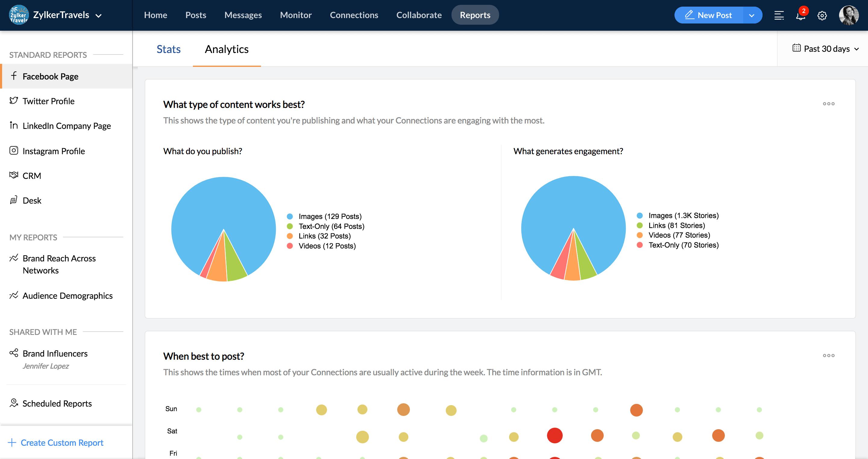Open the Audience Demographics report
The height and width of the screenshot is (459, 868).
pos(68,296)
